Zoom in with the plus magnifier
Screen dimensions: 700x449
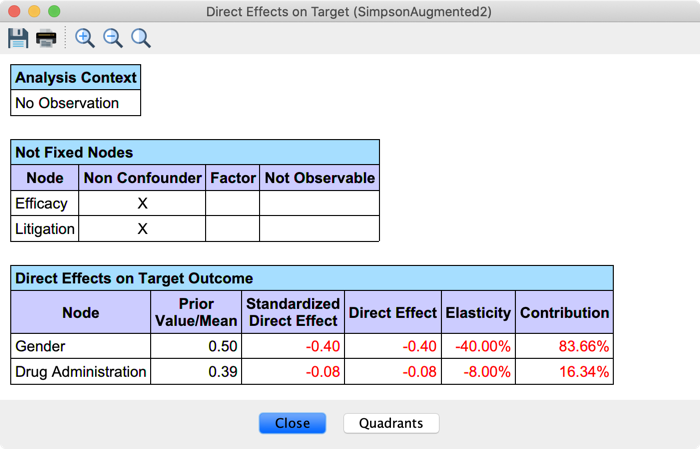pyautogui.click(x=85, y=38)
